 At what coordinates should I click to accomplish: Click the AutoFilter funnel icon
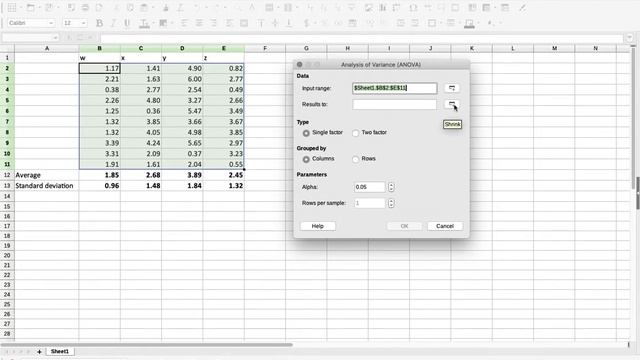[x=351, y=7]
